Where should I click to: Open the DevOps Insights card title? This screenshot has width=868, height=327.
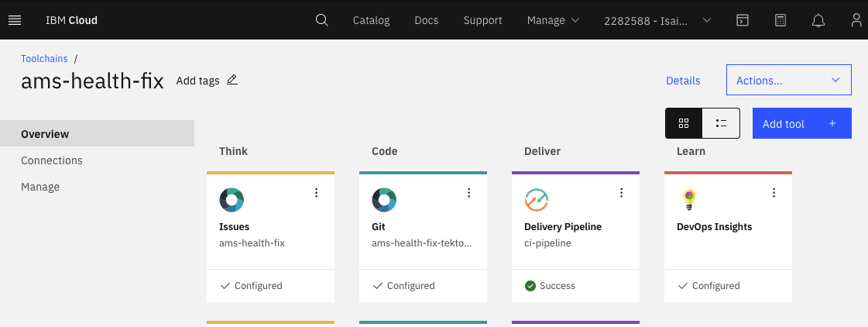coord(714,227)
